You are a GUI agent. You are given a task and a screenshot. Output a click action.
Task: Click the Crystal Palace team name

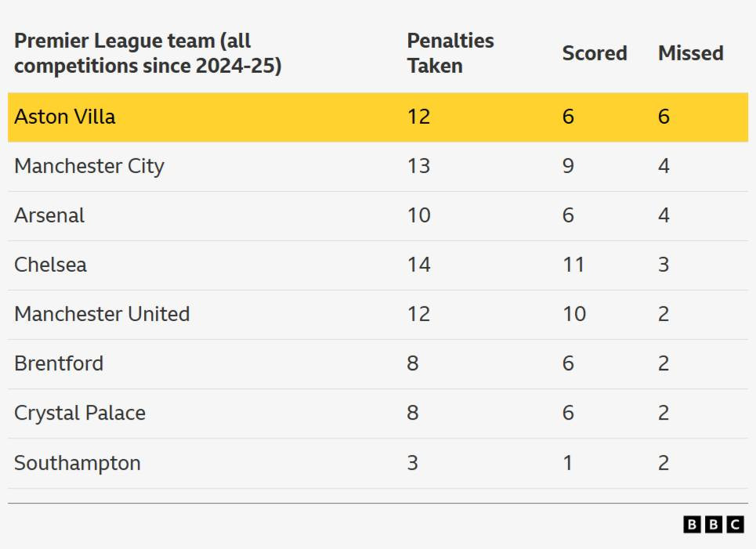tap(80, 413)
